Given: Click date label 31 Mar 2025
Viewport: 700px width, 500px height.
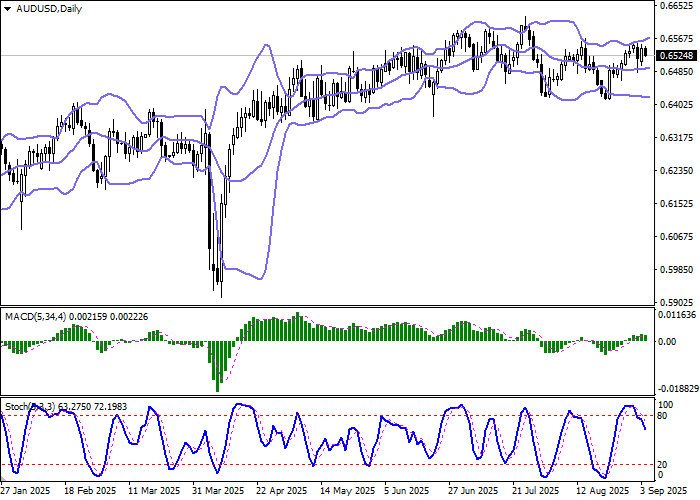Looking at the screenshot, I should tap(219, 491).
